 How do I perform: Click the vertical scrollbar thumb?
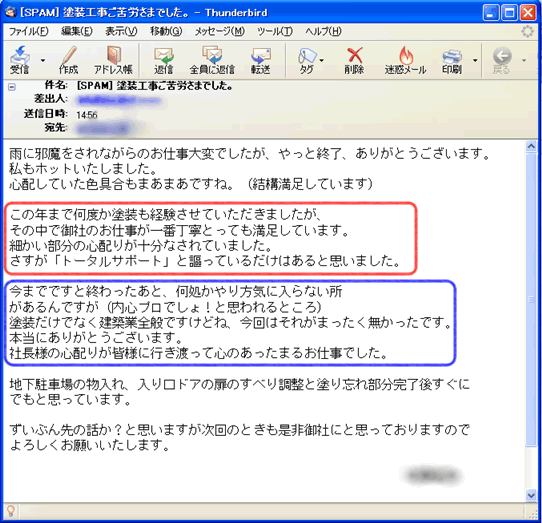(x=531, y=300)
